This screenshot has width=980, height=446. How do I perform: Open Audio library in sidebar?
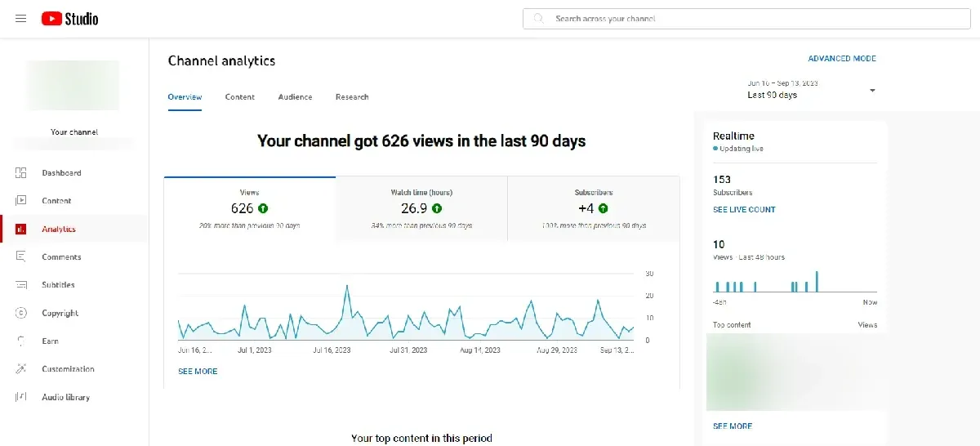coord(66,398)
